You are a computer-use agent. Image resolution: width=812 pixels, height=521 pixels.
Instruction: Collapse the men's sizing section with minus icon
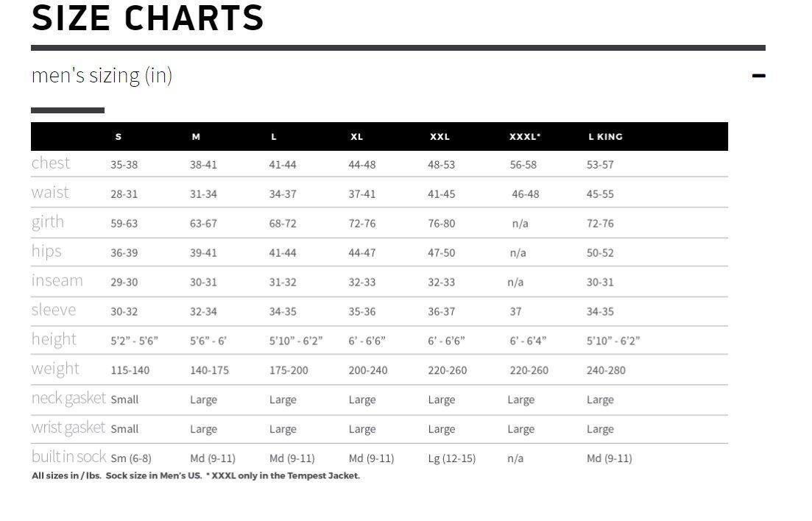pos(758,76)
